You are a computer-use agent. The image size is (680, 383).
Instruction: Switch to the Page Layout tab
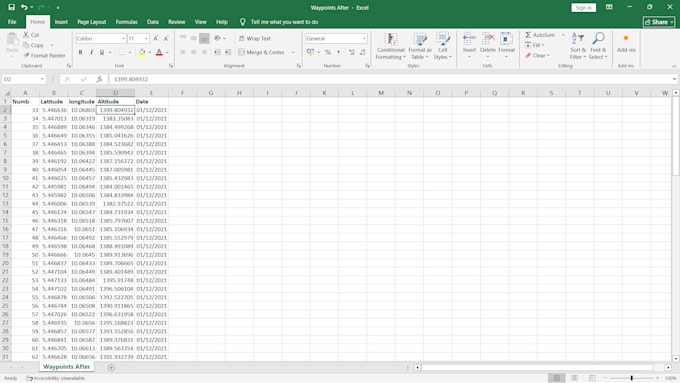(x=92, y=22)
